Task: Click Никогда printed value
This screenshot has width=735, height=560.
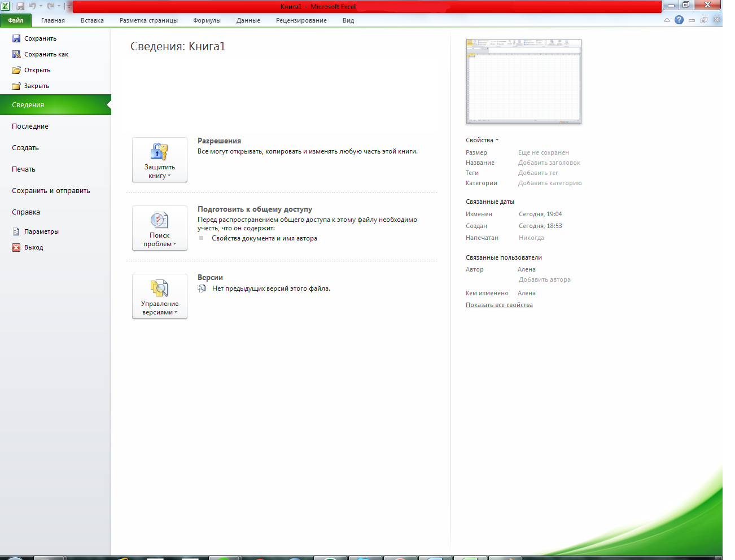Action: 531,238
